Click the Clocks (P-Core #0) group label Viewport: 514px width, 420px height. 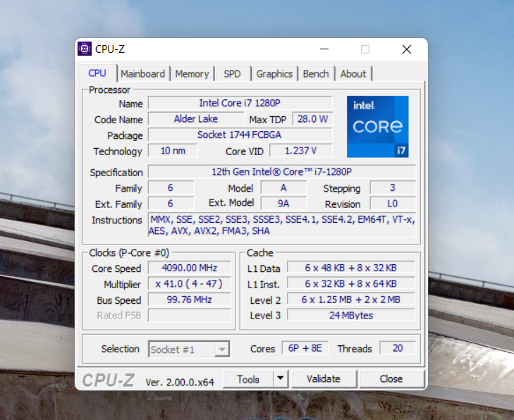(x=129, y=253)
